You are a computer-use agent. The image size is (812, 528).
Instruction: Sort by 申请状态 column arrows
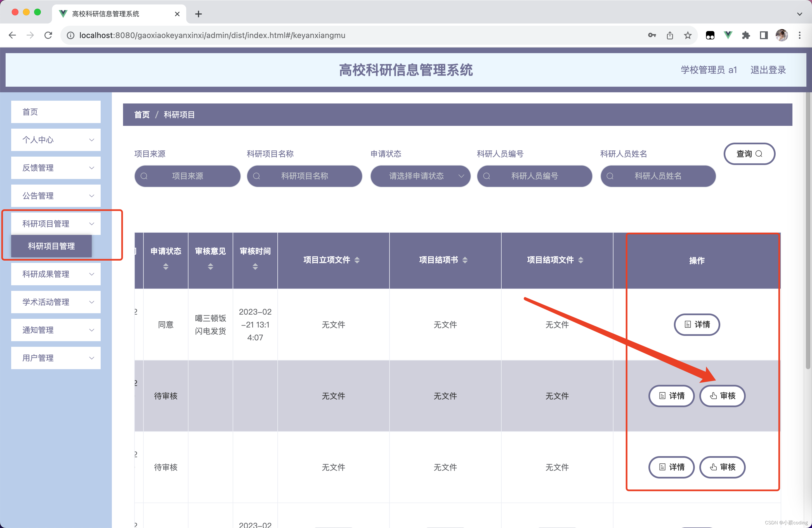pos(166,267)
